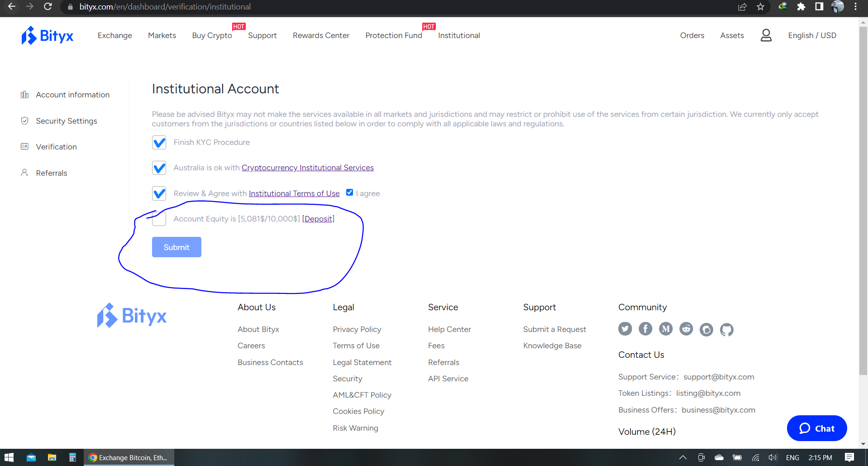This screenshot has width=868, height=466.
Task: Reload the page with refresh icon
Action: (x=48, y=7)
